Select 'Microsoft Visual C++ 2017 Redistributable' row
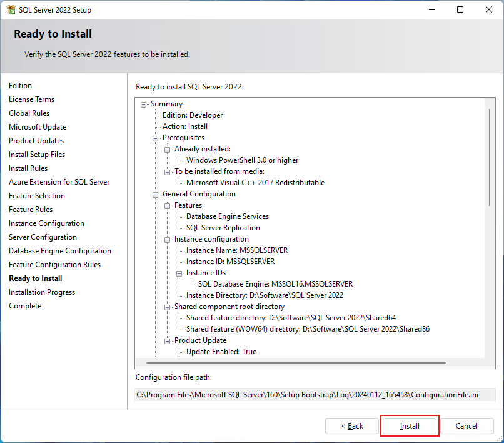The height and width of the screenshot is (443, 504). point(255,183)
